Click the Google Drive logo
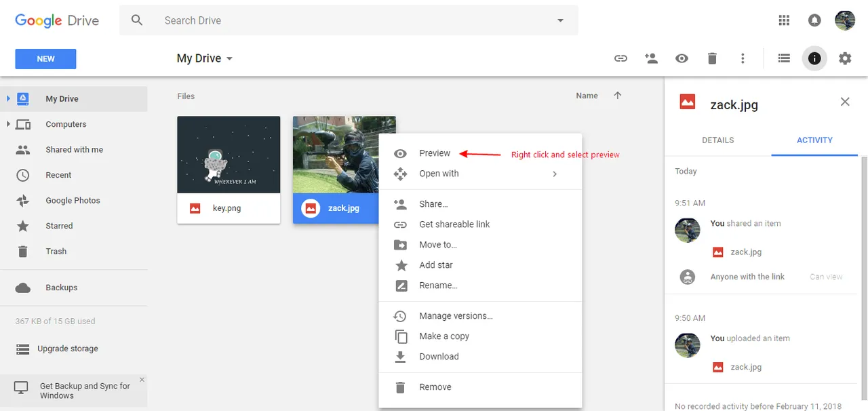The height and width of the screenshot is (411, 868). coord(57,20)
